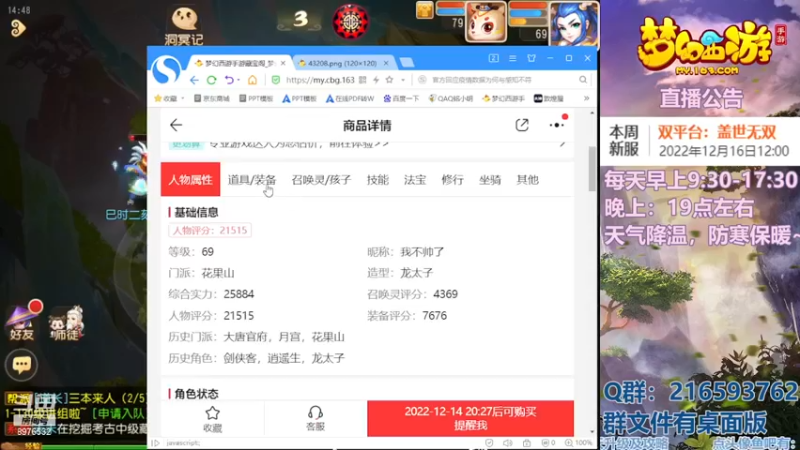Click the tab count box icon in title bar

point(493,58)
